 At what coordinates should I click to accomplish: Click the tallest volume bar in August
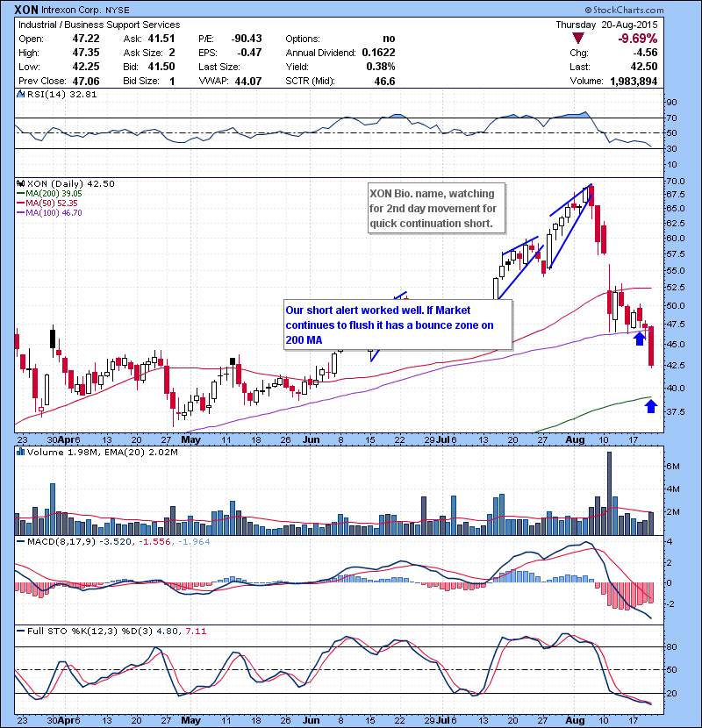click(609, 493)
